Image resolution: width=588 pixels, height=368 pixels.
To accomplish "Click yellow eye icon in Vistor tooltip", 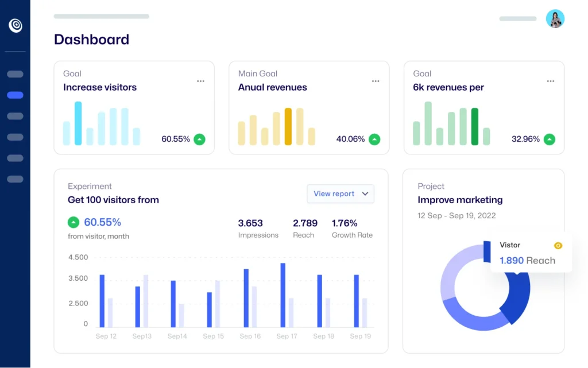I will click(558, 246).
